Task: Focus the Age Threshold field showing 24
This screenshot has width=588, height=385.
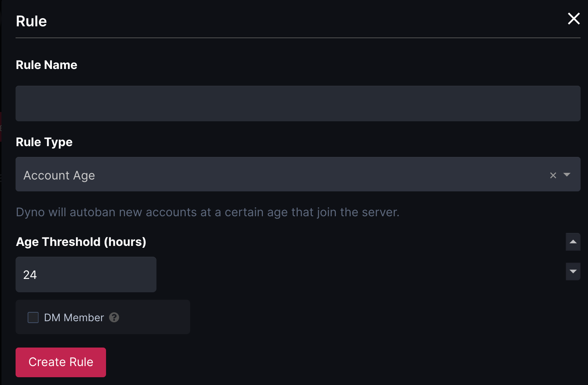Action: [x=86, y=274]
